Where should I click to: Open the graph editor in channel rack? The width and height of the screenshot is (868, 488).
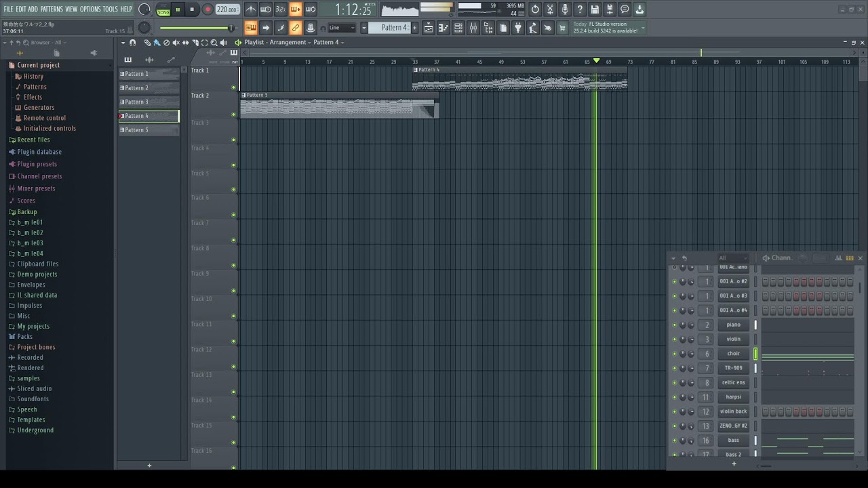point(839,258)
